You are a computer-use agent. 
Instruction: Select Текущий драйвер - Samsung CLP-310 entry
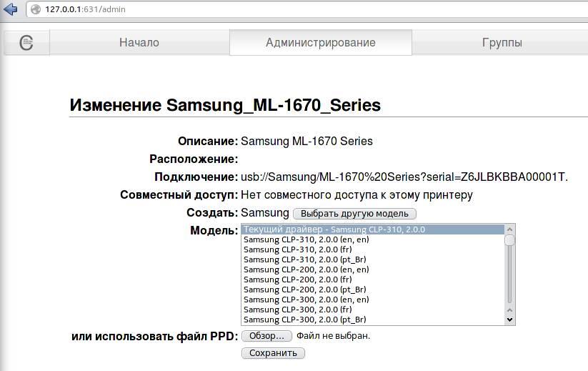pyautogui.click(x=373, y=229)
